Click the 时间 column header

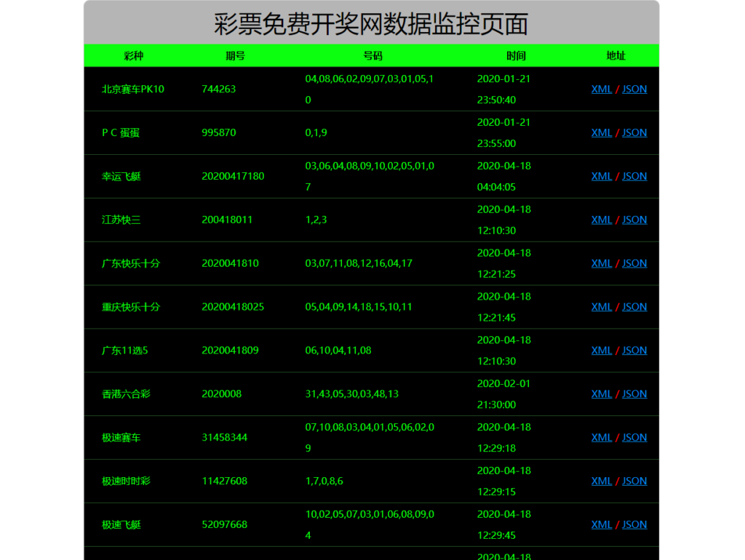click(517, 55)
